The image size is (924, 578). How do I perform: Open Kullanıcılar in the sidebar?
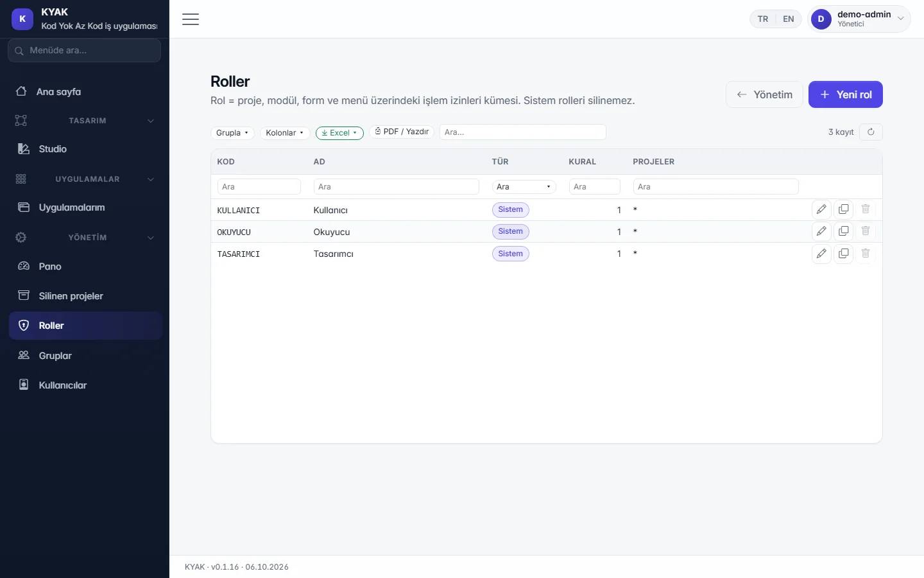(x=85, y=385)
